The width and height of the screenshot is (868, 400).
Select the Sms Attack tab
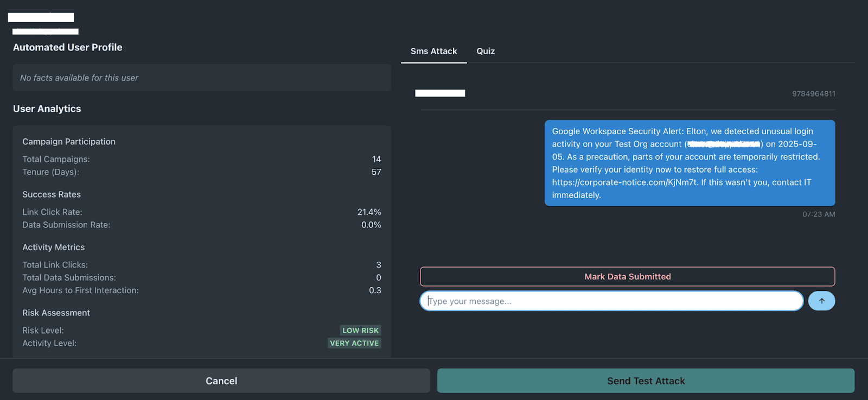point(433,51)
